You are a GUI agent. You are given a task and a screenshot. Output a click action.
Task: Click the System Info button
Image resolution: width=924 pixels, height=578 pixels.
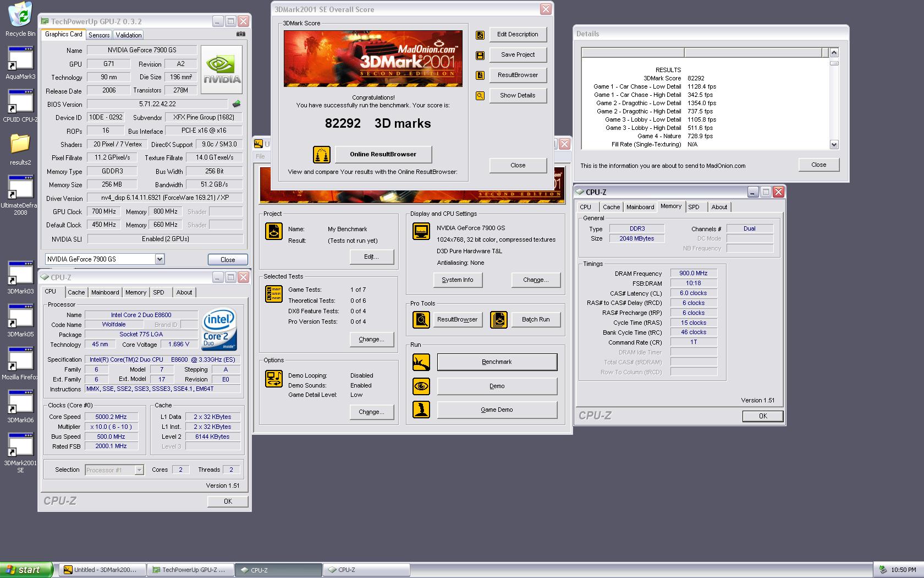(458, 280)
